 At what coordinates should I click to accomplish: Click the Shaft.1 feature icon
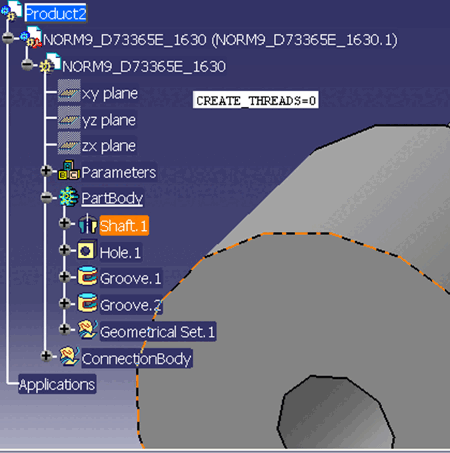pos(88,223)
